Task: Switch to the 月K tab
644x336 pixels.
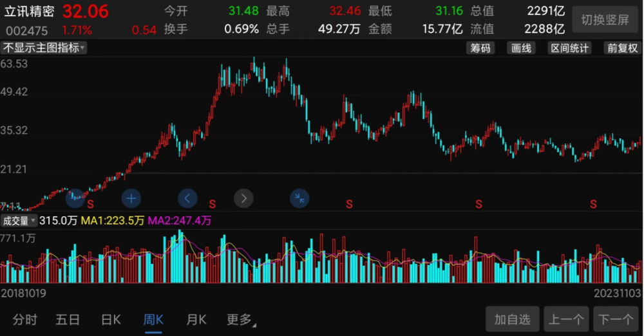Action: pos(196,319)
